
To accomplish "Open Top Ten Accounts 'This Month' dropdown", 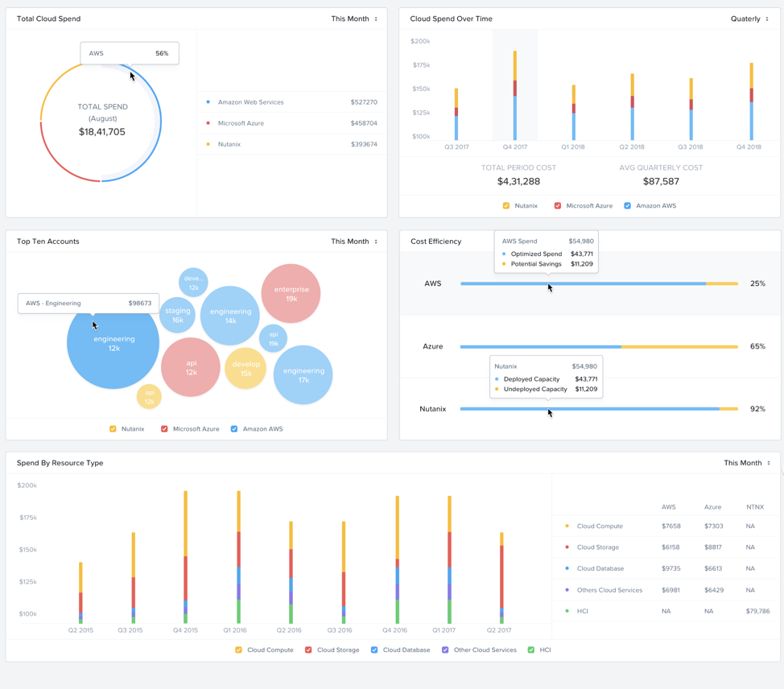I will pos(354,241).
